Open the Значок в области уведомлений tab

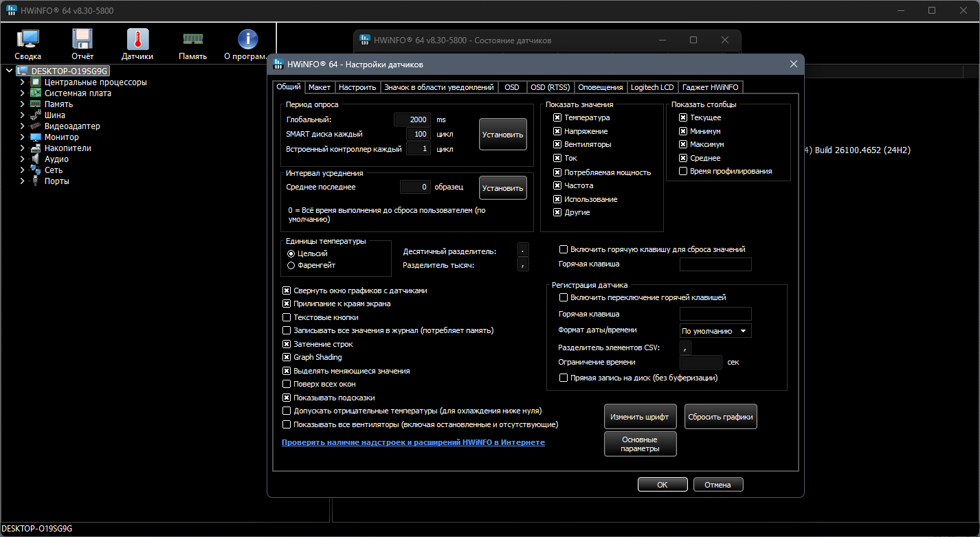(x=439, y=87)
